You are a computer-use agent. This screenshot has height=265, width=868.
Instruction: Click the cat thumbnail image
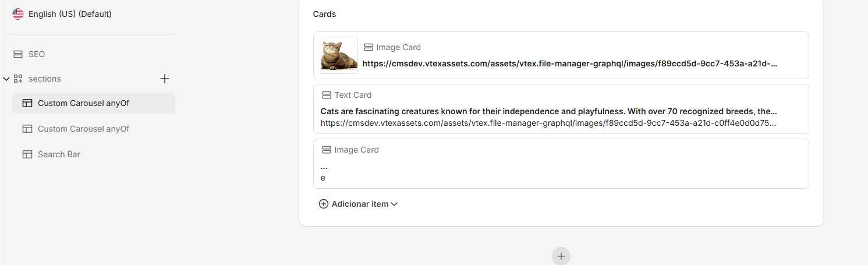tap(339, 55)
